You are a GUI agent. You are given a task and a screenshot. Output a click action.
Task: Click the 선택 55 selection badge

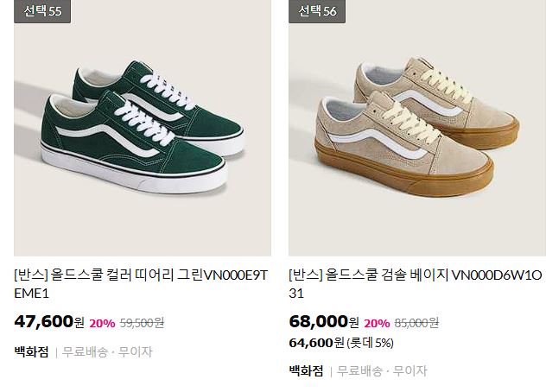(x=42, y=11)
